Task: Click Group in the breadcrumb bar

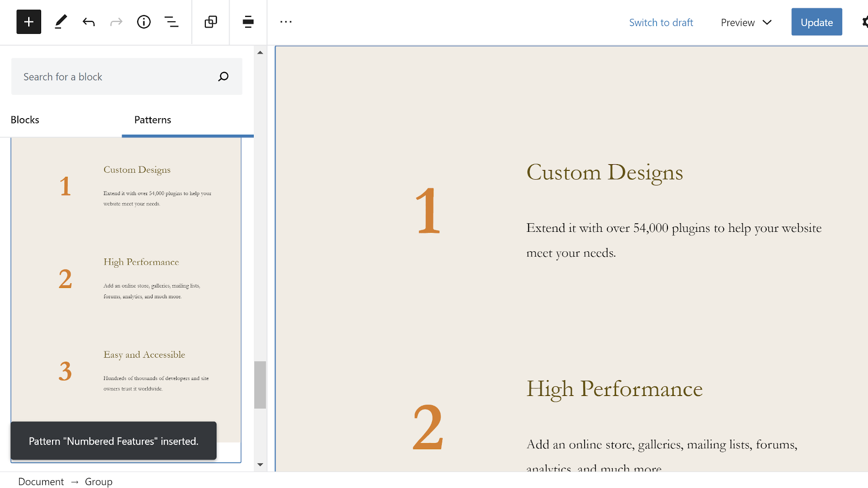Action: pyautogui.click(x=99, y=481)
